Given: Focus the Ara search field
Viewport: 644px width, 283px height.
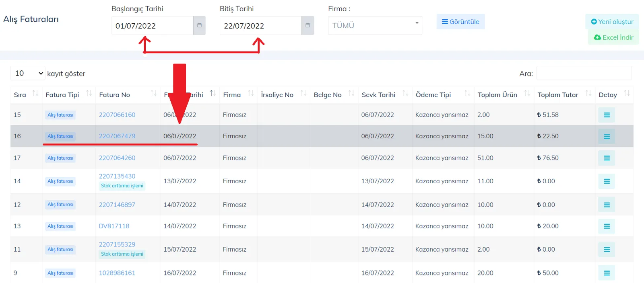Looking at the screenshot, I should 584,73.
